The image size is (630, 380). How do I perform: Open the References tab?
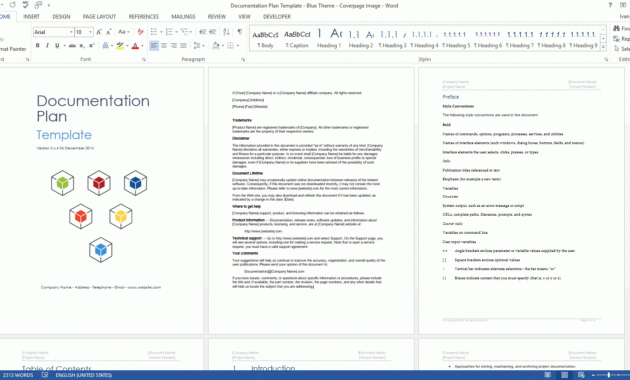click(x=143, y=16)
